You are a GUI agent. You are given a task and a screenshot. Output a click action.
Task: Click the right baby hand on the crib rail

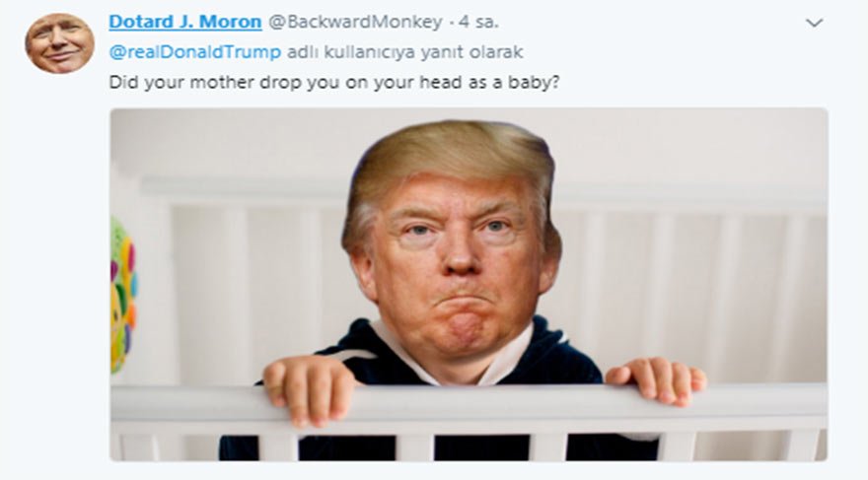(x=657, y=379)
